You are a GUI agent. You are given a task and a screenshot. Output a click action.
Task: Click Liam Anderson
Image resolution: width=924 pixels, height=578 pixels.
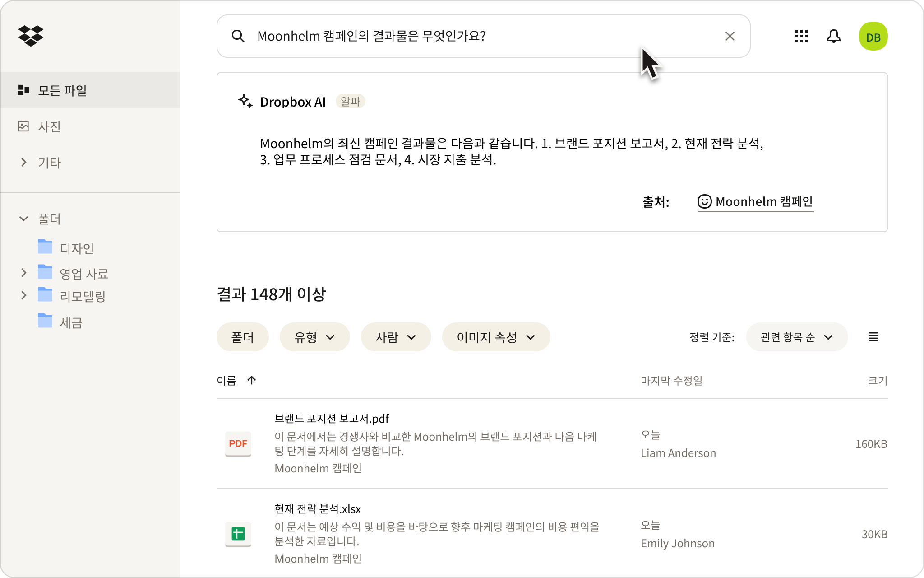(x=678, y=453)
